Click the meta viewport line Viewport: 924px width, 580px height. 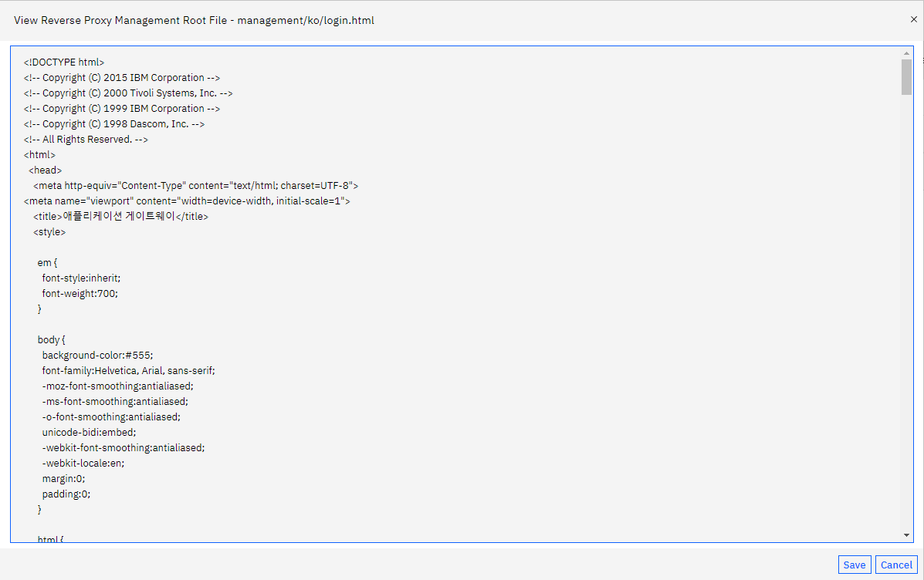click(x=187, y=201)
